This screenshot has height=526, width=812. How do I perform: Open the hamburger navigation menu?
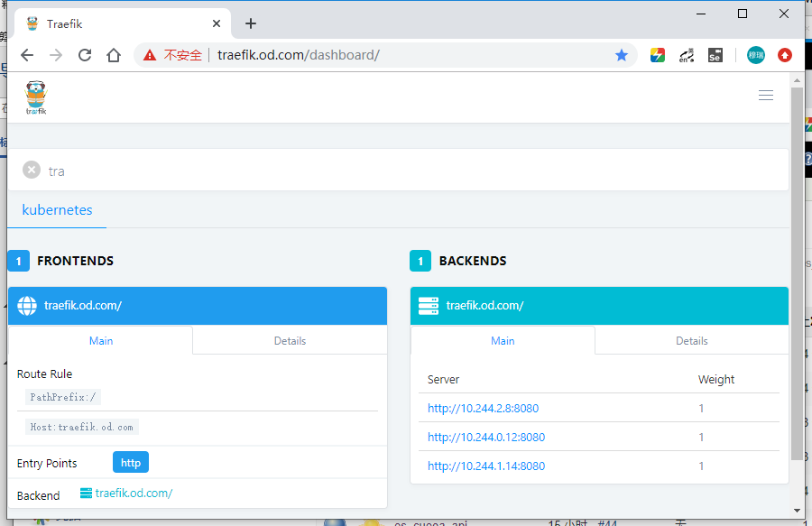765,96
